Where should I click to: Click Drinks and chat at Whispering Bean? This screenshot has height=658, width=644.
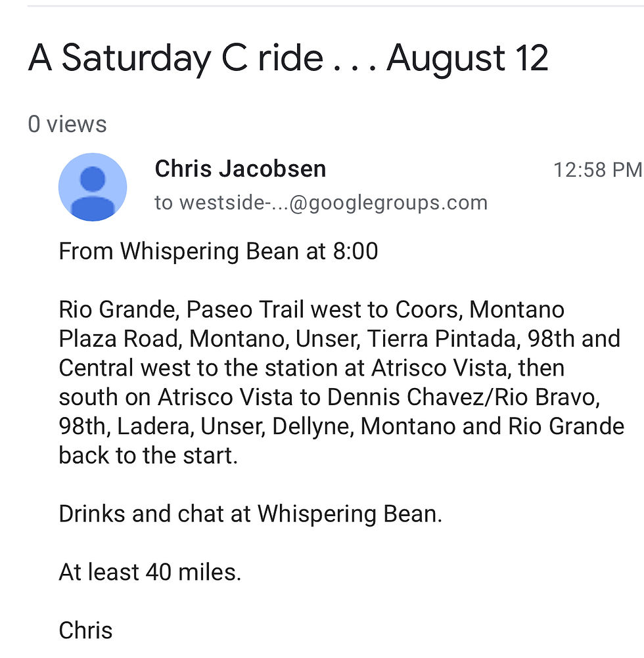[x=250, y=514]
